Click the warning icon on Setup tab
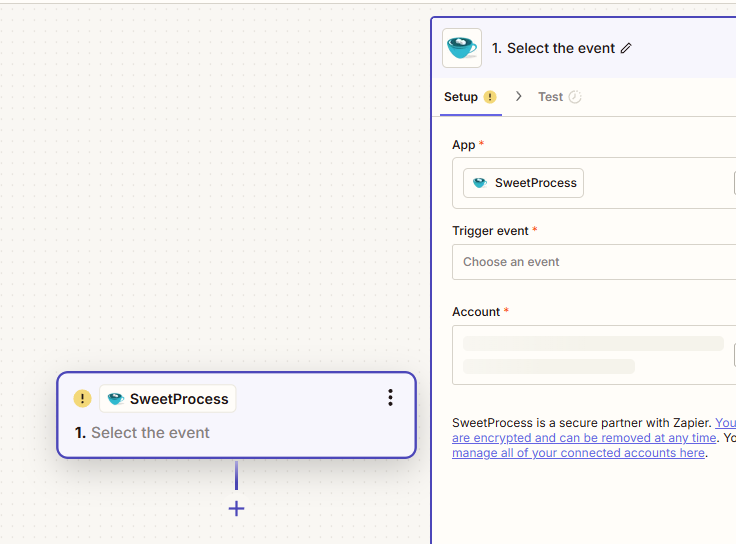The width and height of the screenshot is (736, 544). (490, 97)
